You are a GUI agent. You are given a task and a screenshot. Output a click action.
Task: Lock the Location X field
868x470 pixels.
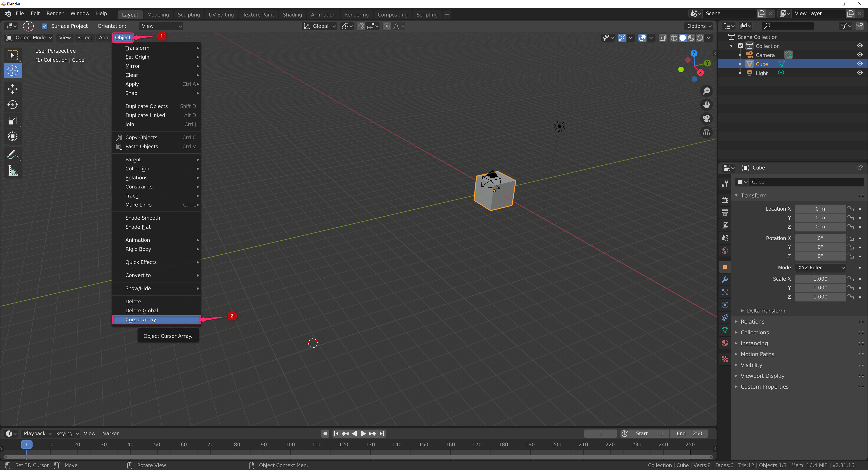[850, 209]
